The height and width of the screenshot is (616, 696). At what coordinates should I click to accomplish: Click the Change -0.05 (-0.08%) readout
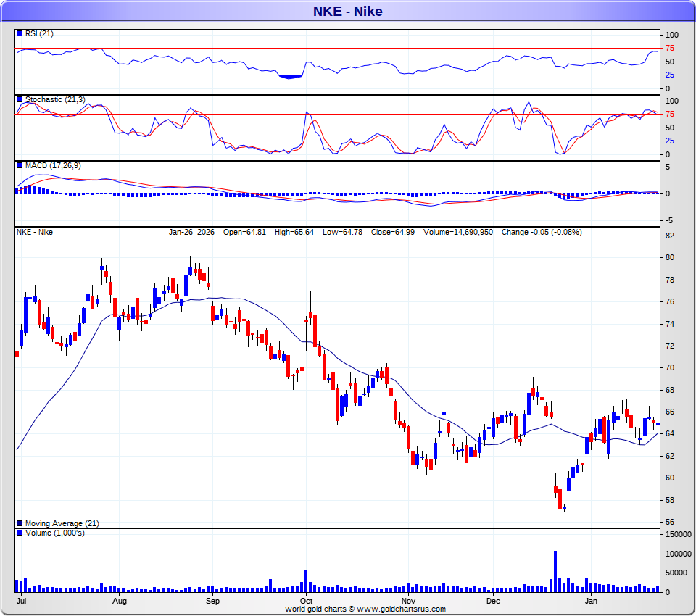pyautogui.click(x=542, y=232)
